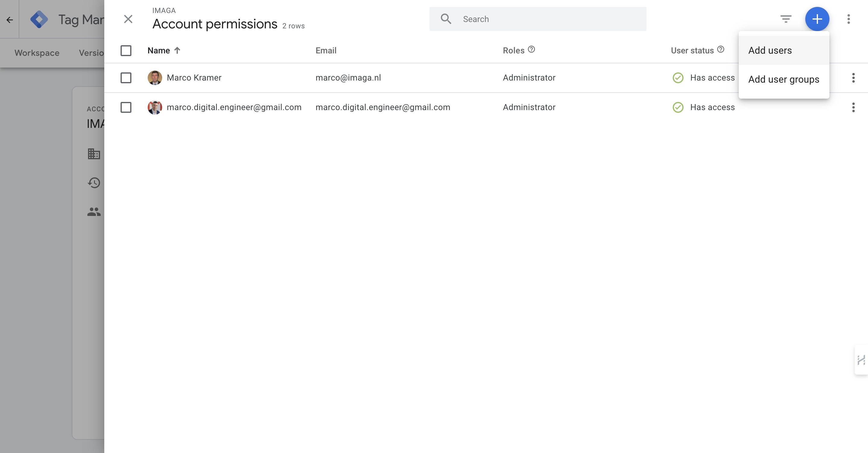This screenshot has width=868, height=453.
Task: Open more options for marco.digital.engineer row
Action: click(853, 107)
